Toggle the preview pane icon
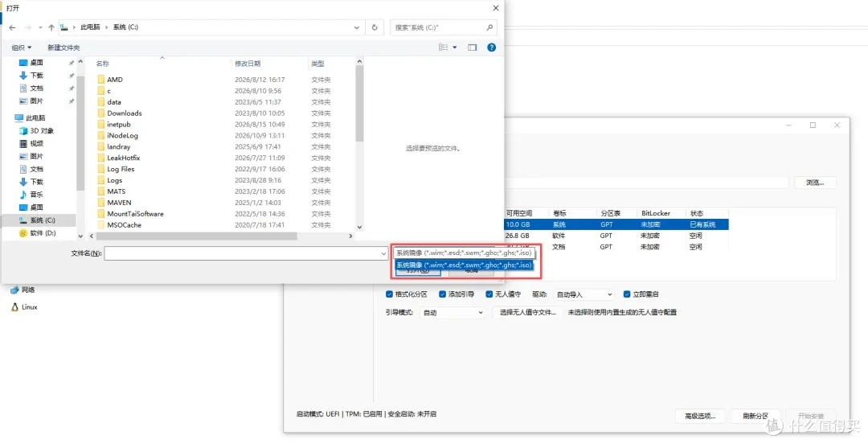The image size is (868, 444). 473,47
